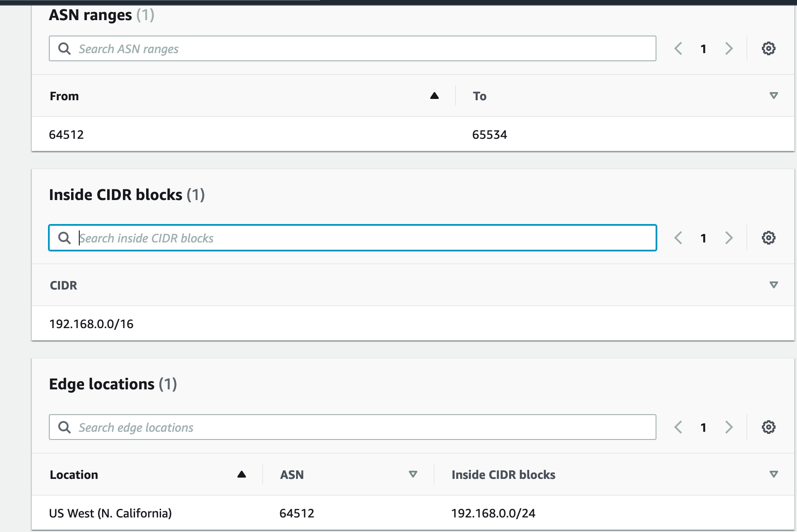Click next page chevron for ASN ranges
Image resolution: width=797 pixels, height=532 pixels.
729,48
